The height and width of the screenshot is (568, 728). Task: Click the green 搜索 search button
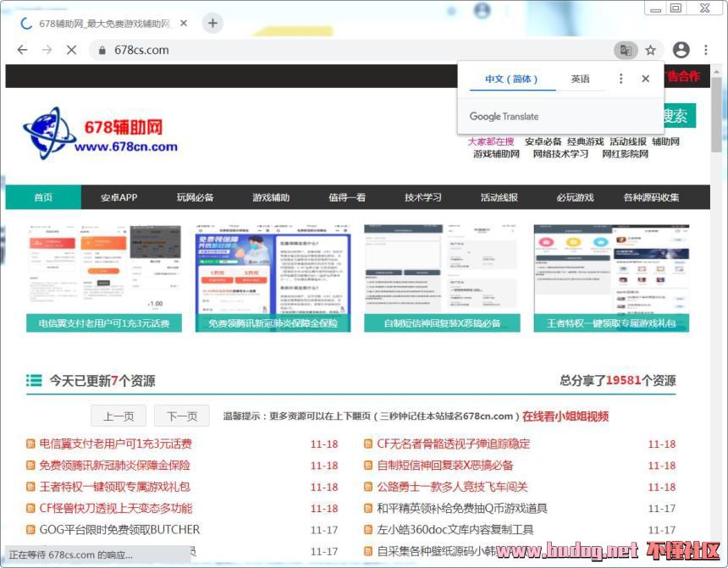677,115
